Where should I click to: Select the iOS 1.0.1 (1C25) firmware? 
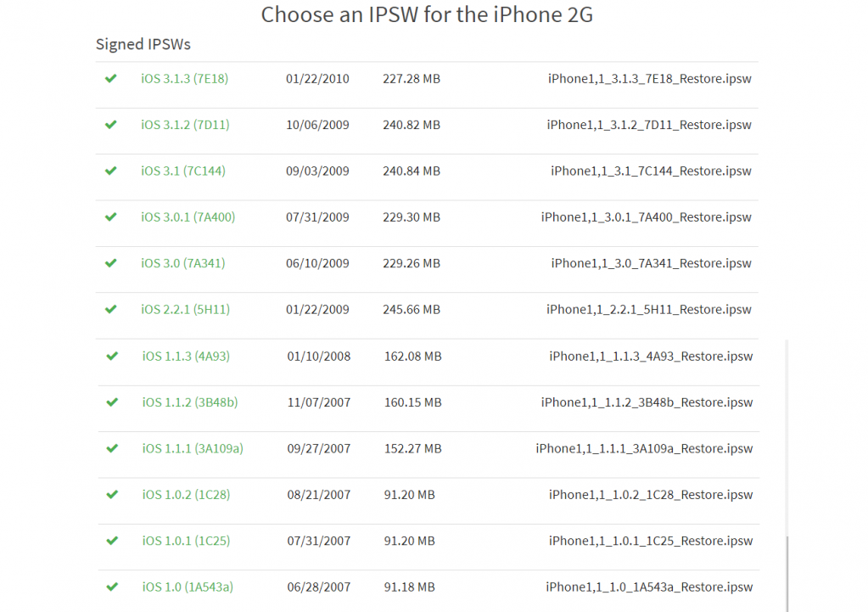tap(186, 541)
